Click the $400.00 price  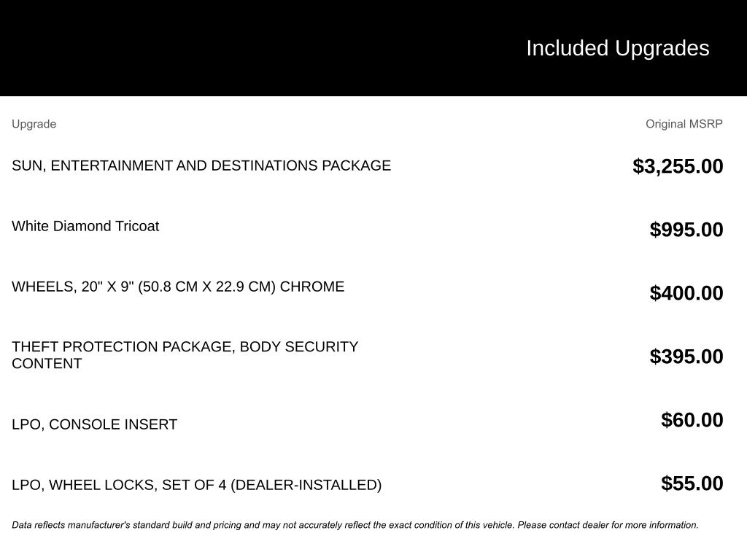coord(686,293)
